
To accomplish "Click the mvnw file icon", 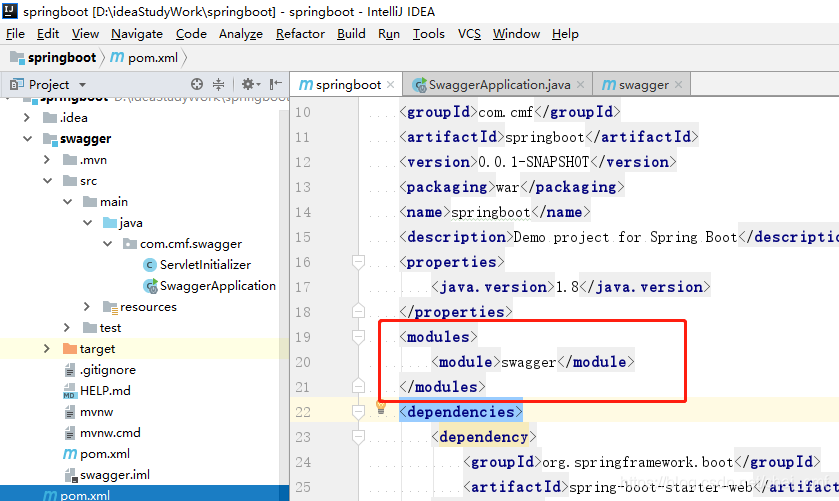I will (x=70, y=412).
